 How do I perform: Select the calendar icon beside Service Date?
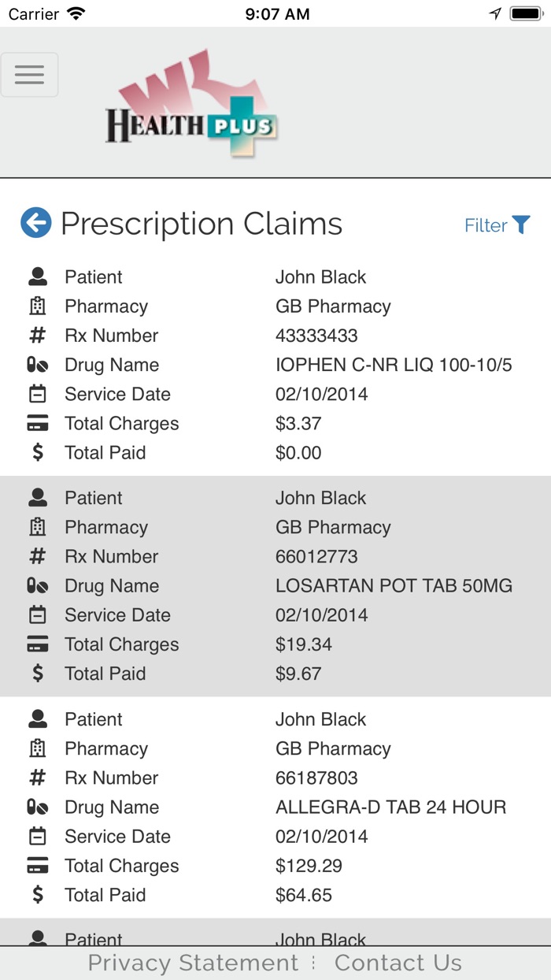point(36,394)
